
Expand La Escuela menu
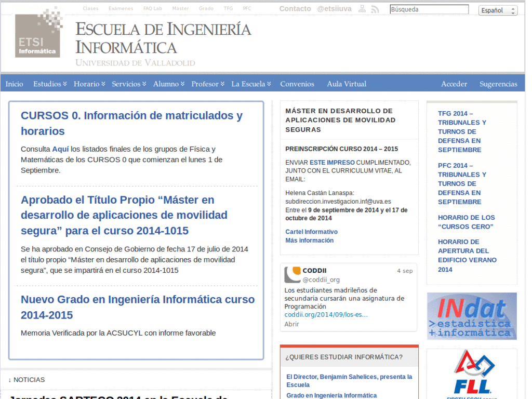click(x=251, y=84)
